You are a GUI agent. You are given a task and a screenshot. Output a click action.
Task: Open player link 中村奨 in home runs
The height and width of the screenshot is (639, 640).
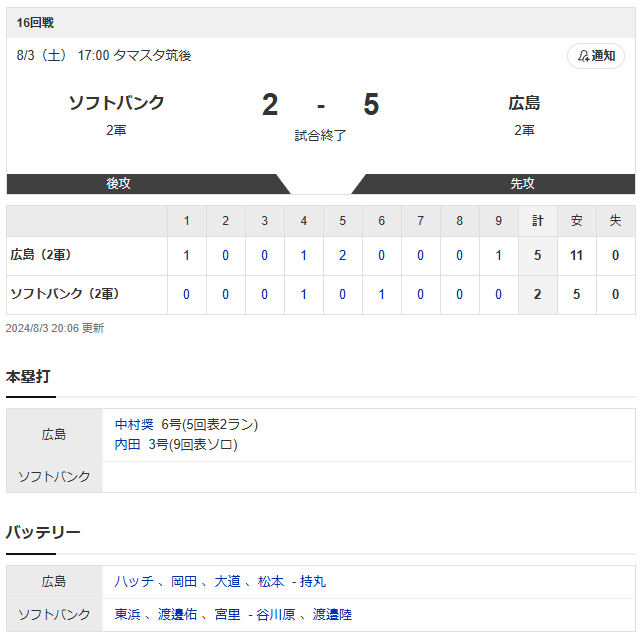pyautogui.click(x=134, y=424)
